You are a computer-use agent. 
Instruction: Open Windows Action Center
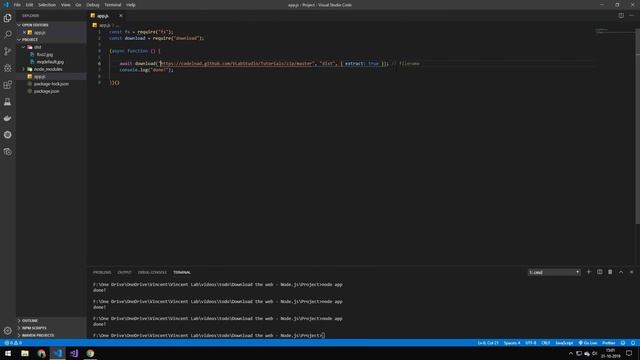pos(629,353)
